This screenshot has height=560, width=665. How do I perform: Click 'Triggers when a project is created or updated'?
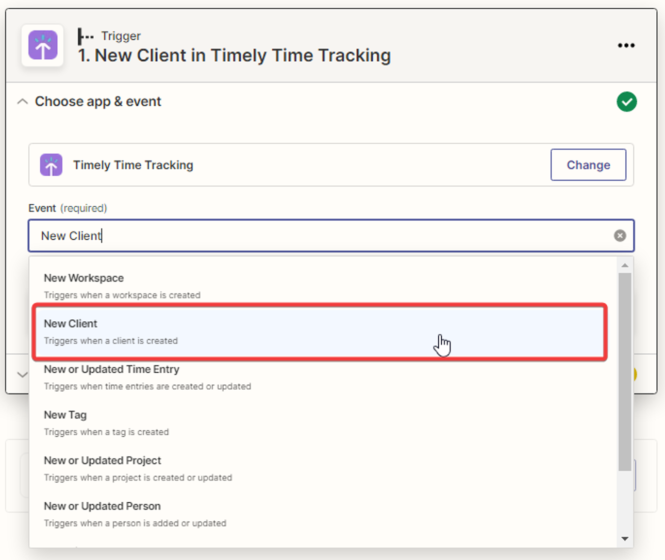(138, 477)
